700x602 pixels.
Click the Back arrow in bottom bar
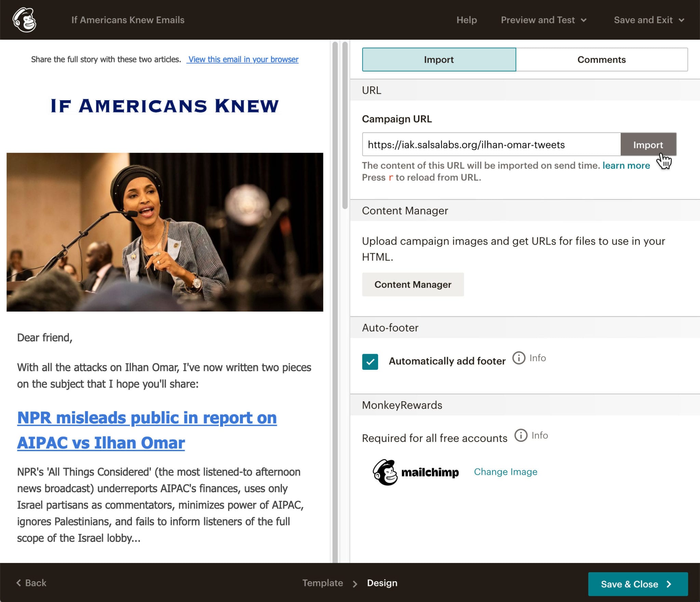pyautogui.click(x=19, y=583)
